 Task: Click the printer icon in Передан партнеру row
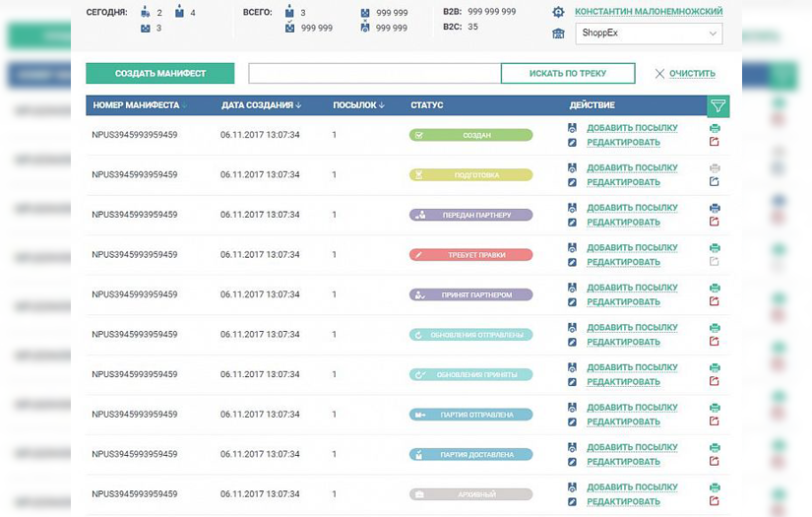click(715, 208)
